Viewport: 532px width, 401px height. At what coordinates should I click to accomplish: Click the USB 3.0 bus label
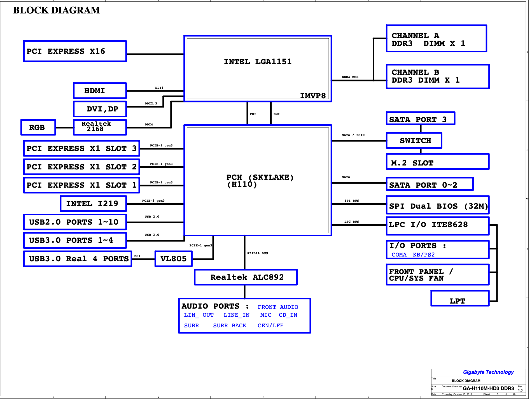click(152, 235)
